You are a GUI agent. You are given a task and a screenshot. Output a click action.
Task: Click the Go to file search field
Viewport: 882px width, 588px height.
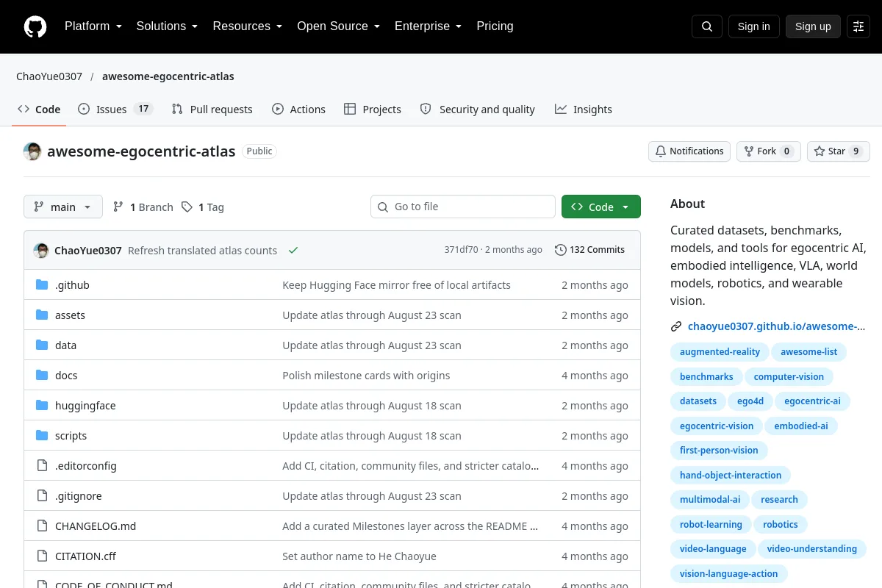(x=463, y=207)
